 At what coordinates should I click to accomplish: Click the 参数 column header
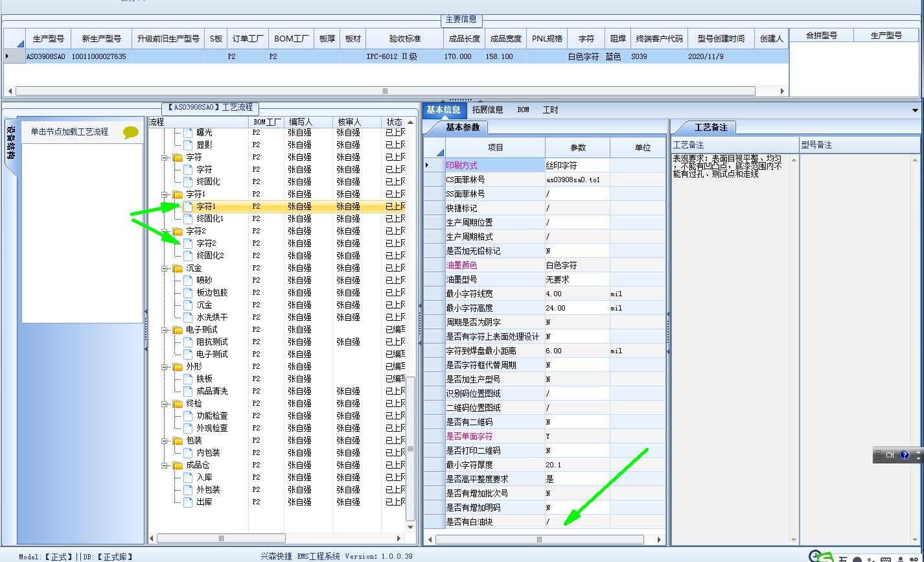577,148
